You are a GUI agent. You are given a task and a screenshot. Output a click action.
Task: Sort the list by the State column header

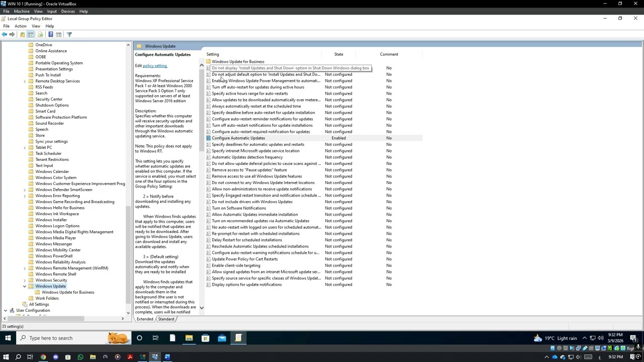pos(339,54)
